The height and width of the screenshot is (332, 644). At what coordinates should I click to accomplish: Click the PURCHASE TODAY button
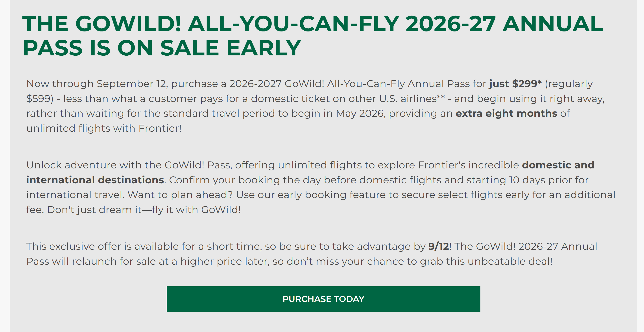coord(323,299)
